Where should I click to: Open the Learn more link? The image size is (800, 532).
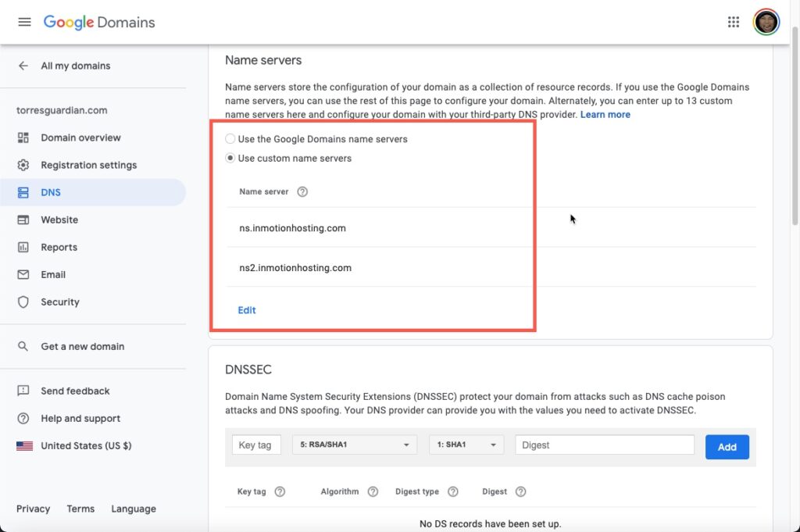pos(605,114)
